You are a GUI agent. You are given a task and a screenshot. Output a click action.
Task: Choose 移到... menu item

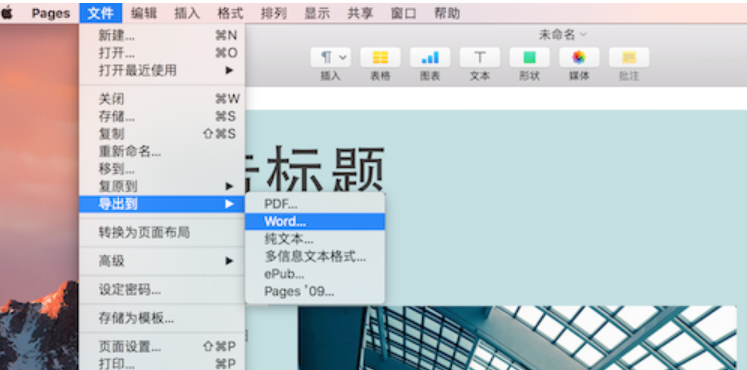tap(162, 169)
